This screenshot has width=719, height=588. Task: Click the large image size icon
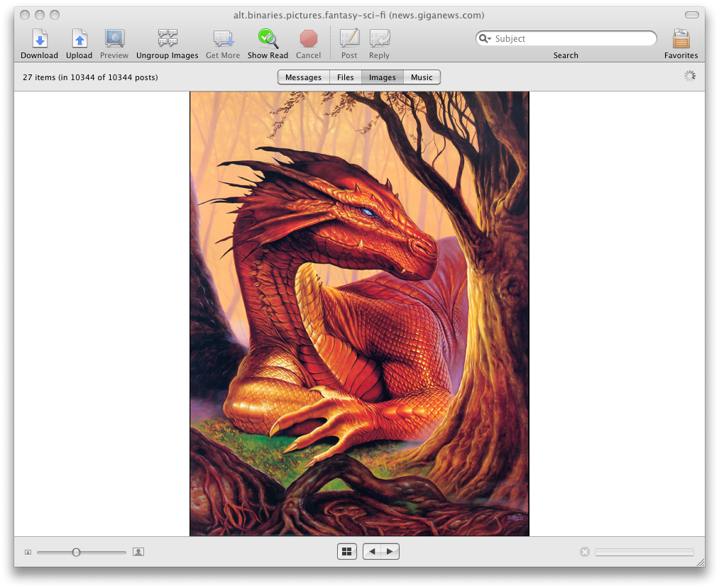tap(138, 553)
